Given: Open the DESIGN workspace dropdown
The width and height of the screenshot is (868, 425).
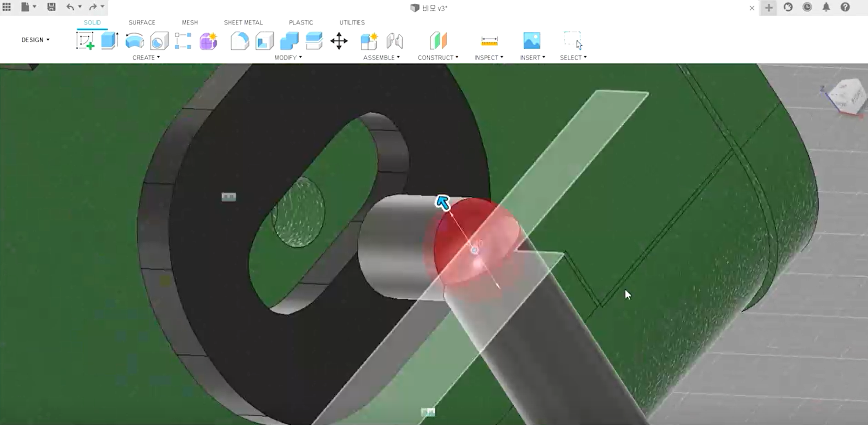Looking at the screenshot, I should (x=35, y=40).
